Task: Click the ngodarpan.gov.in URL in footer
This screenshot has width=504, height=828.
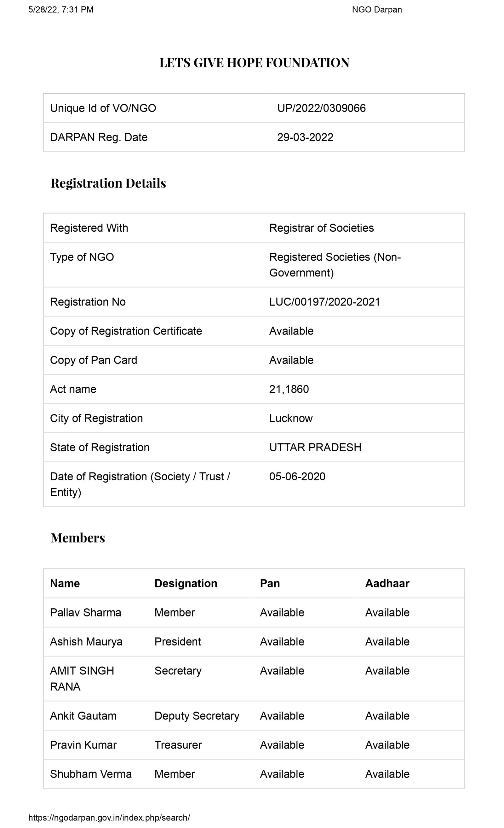Action: [109, 818]
